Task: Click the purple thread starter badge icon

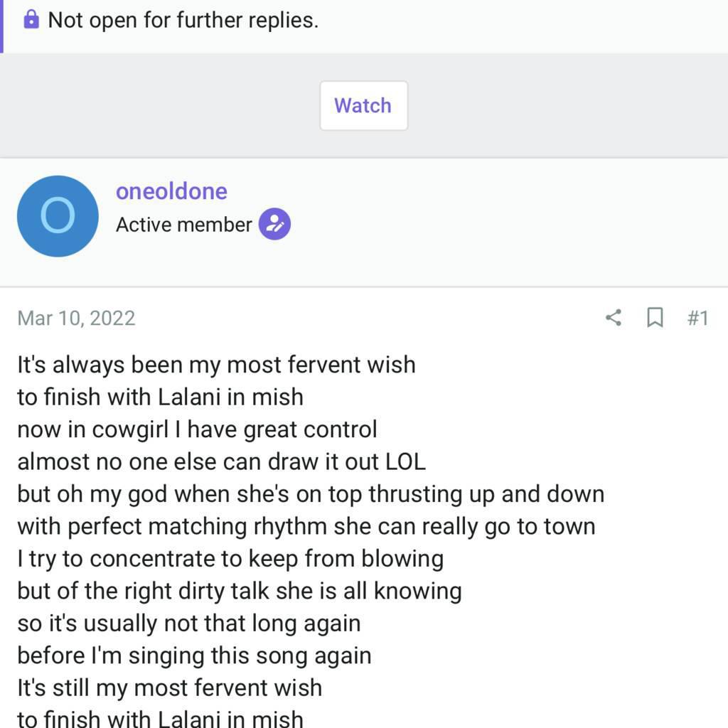Action: click(274, 225)
